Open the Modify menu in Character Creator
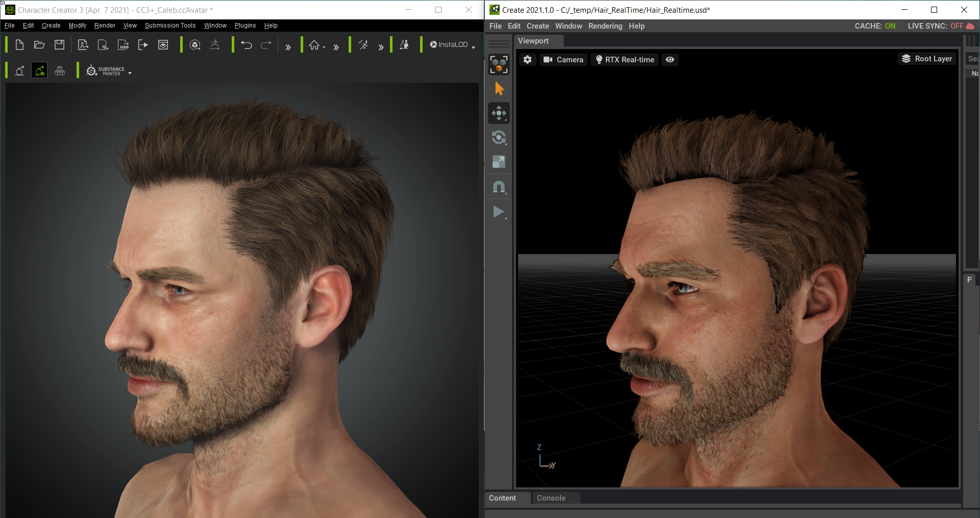The image size is (980, 518). pyautogui.click(x=78, y=26)
